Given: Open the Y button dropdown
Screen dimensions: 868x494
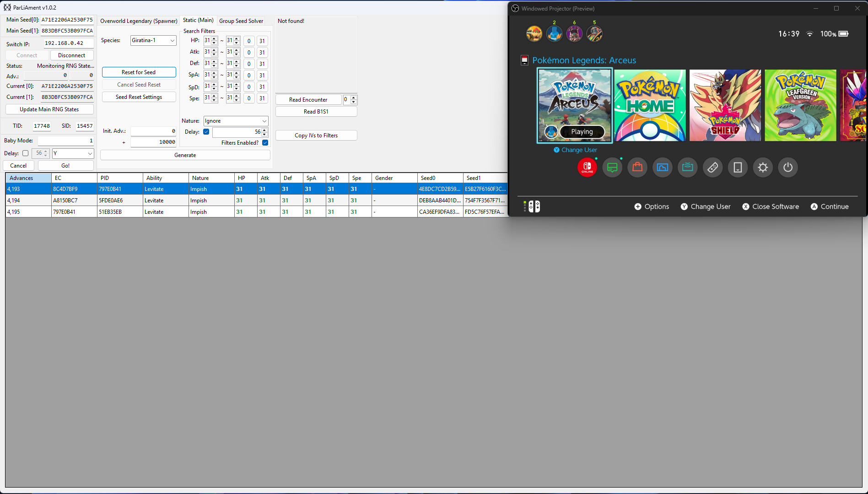Looking at the screenshot, I should click(x=73, y=153).
